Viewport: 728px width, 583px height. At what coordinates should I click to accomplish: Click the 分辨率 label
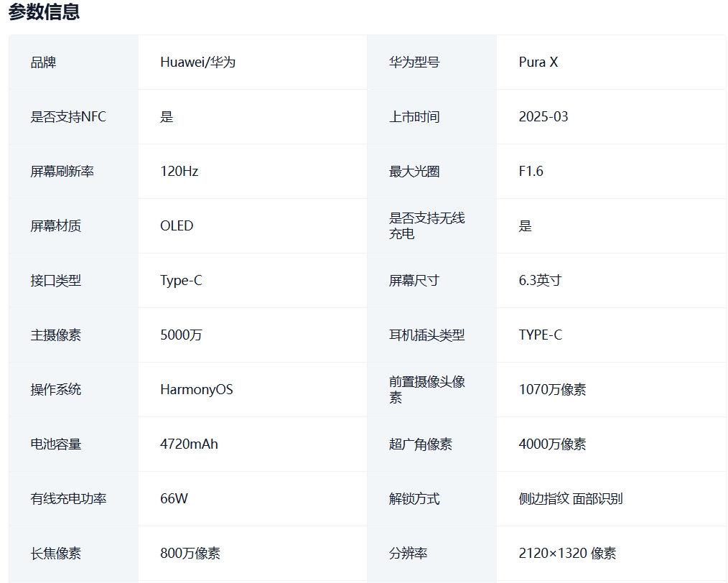click(x=408, y=554)
